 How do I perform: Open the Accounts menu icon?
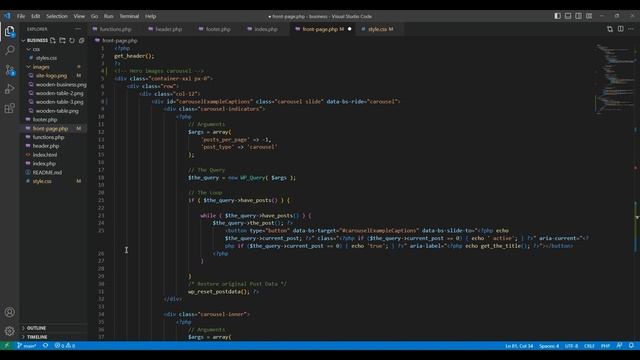click(x=9, y=312)
